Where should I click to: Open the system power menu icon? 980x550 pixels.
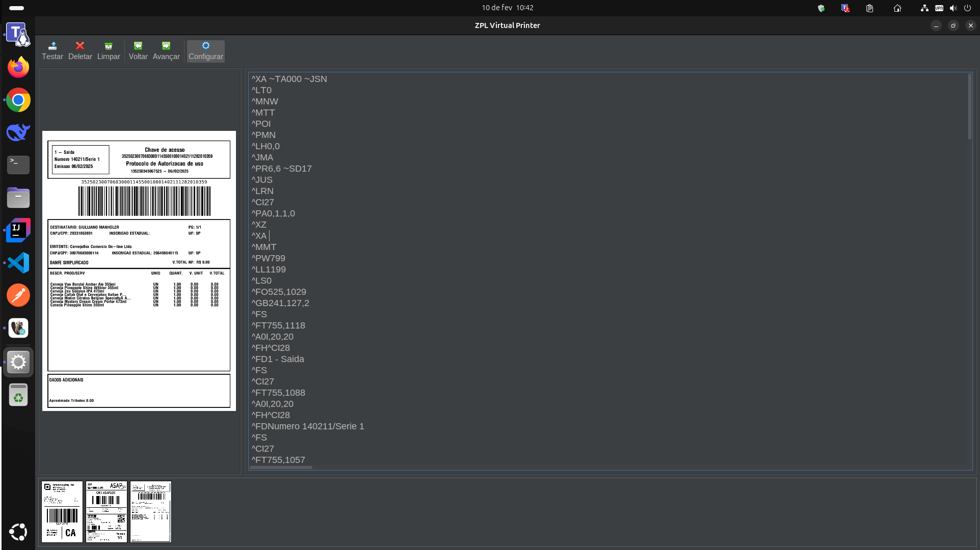967,8
